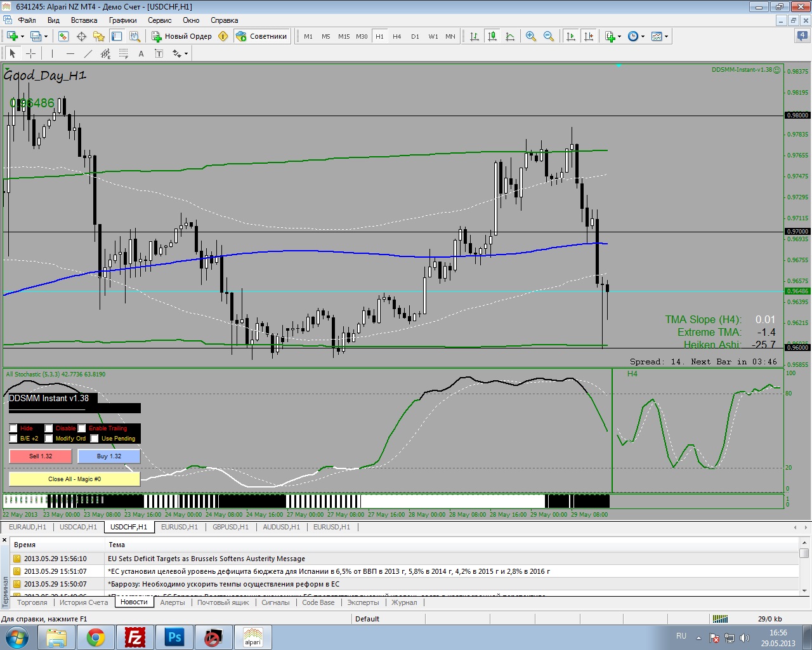Image resolution: width=812 pixels, height=650 pixels.
Task: Open Photoshop from the taskbar
Action: tap(174, 637)
